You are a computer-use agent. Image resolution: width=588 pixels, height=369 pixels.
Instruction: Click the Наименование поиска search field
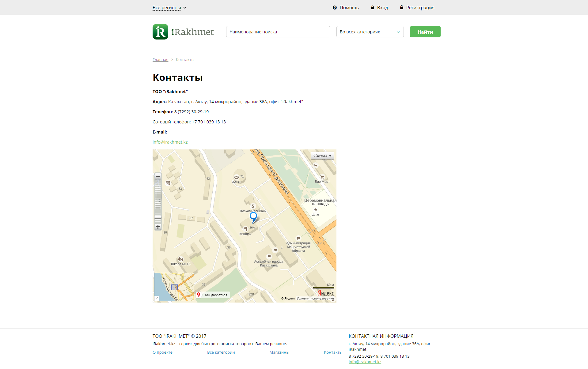coord(278,32)
